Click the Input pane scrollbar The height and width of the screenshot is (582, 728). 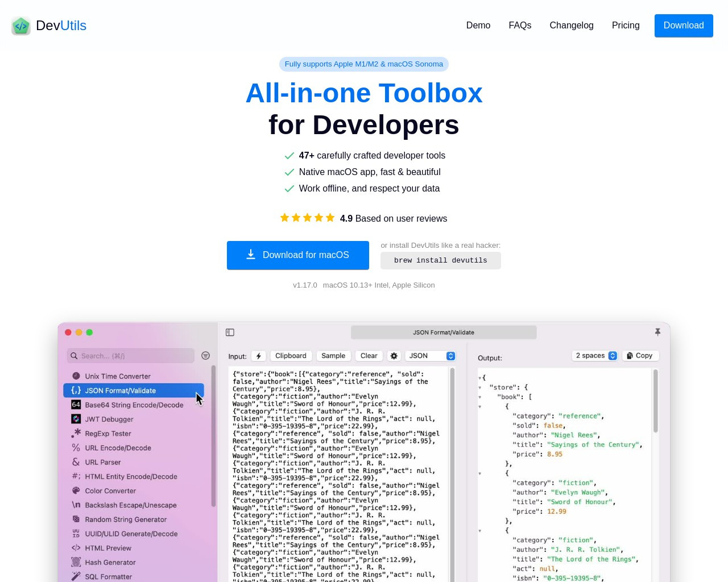[x=453, y=475]
